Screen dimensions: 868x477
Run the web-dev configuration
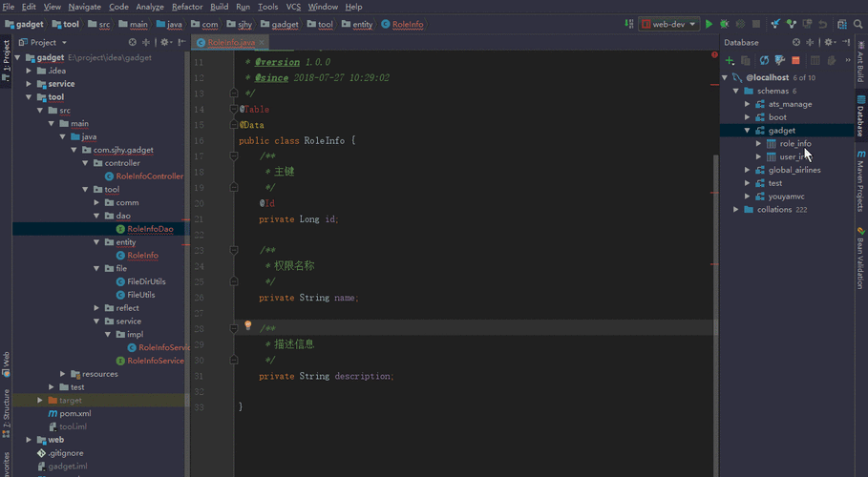tap(709, 24)
